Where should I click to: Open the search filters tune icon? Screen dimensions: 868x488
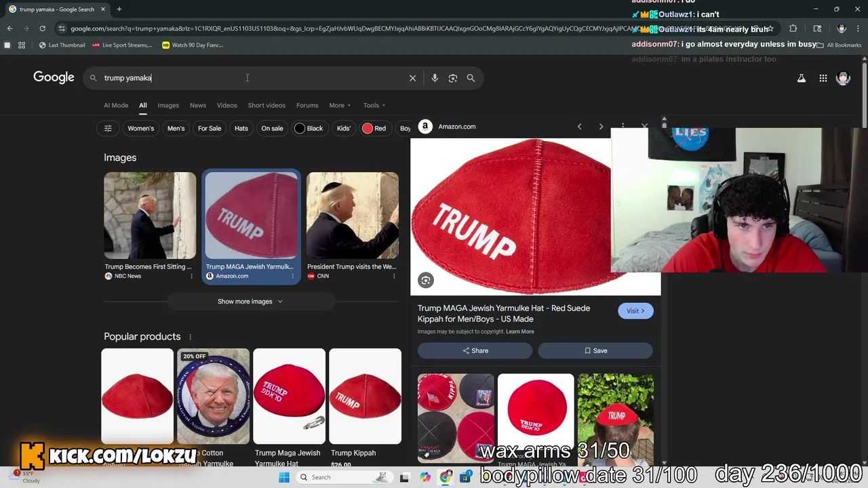click(108, 128)
